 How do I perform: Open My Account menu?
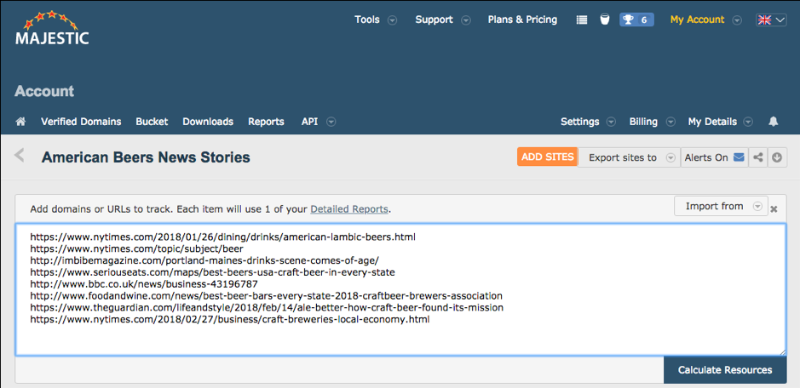coord(697,20)
